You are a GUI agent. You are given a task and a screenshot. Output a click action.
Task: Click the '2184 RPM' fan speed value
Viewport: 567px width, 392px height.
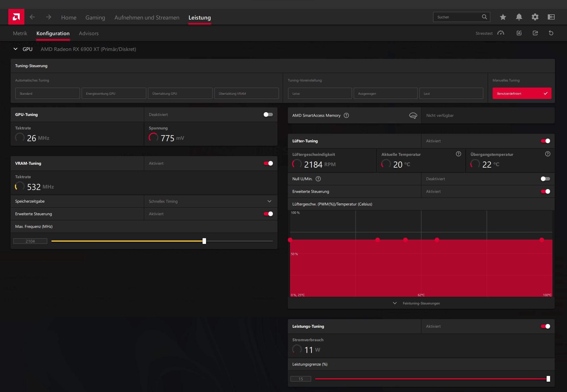320,164
